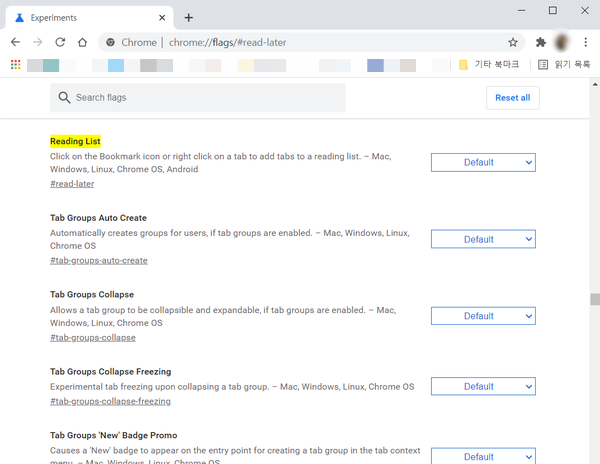Click the Reset all button

[513, 98]
